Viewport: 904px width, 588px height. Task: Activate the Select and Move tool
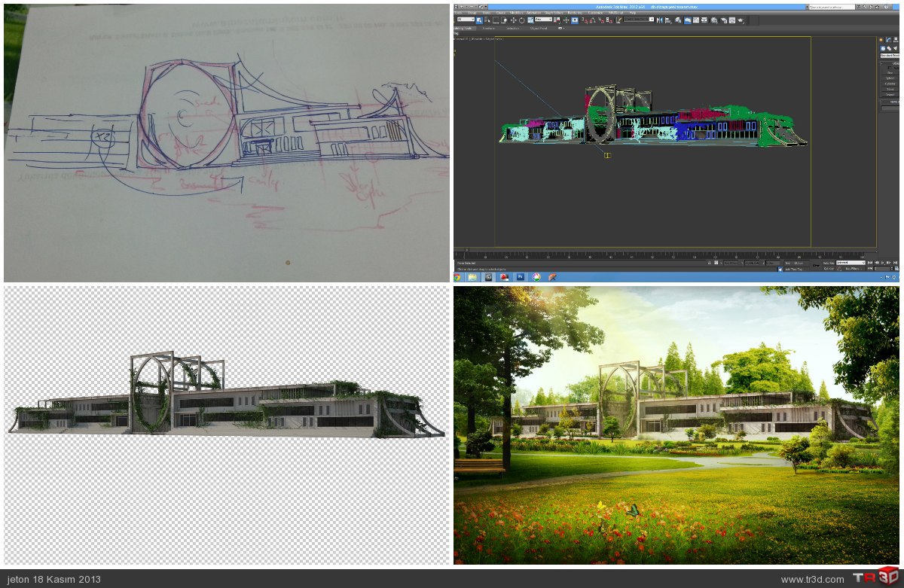pyautogui.click(x=514, y=20)
